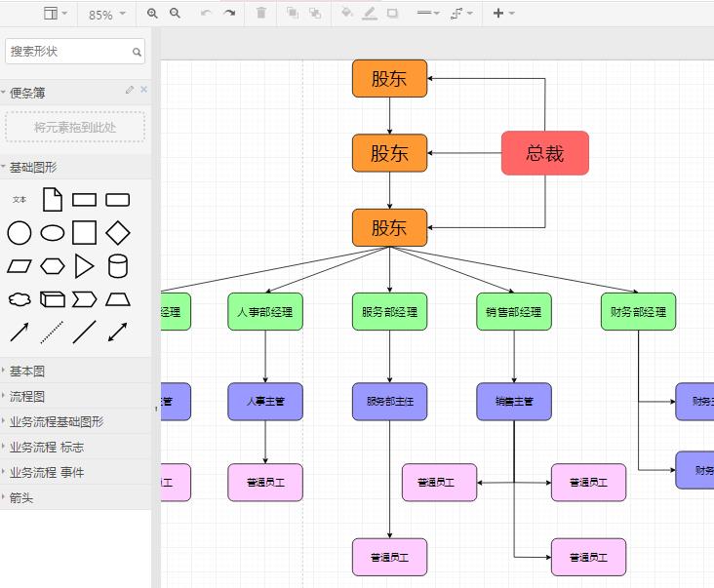Select the dotted line connector shape
The height and width of the screenshot is (588, 714).
click(x=52, y=333)
